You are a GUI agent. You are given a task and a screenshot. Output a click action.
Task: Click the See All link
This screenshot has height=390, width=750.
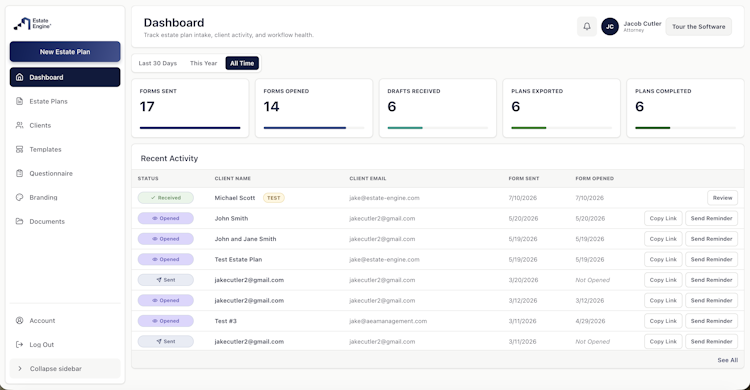pyautogui.click(x=728, y=360)
